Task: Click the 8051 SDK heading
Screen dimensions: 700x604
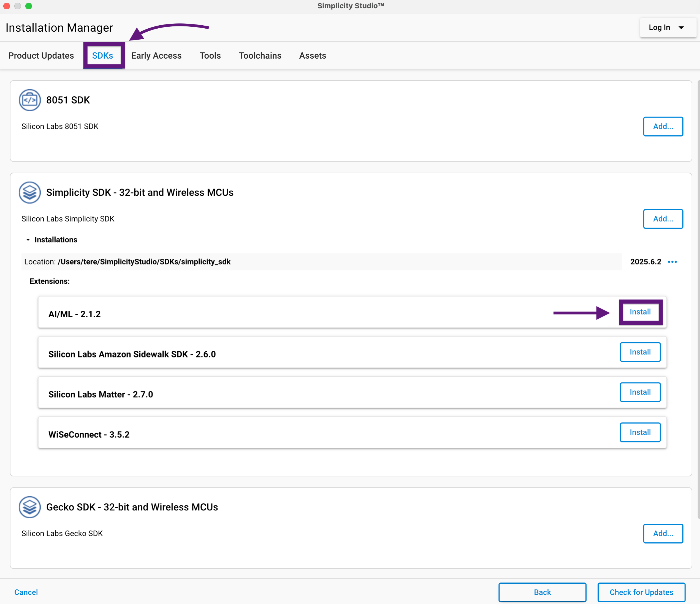Action: coord(68,100)
